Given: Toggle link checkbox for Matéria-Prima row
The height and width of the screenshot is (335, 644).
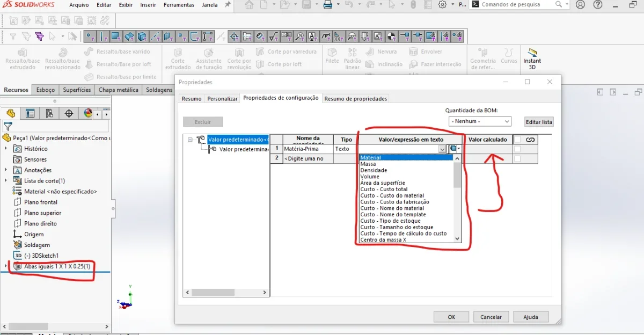Looking at the screenshot, I should (517, 149).
